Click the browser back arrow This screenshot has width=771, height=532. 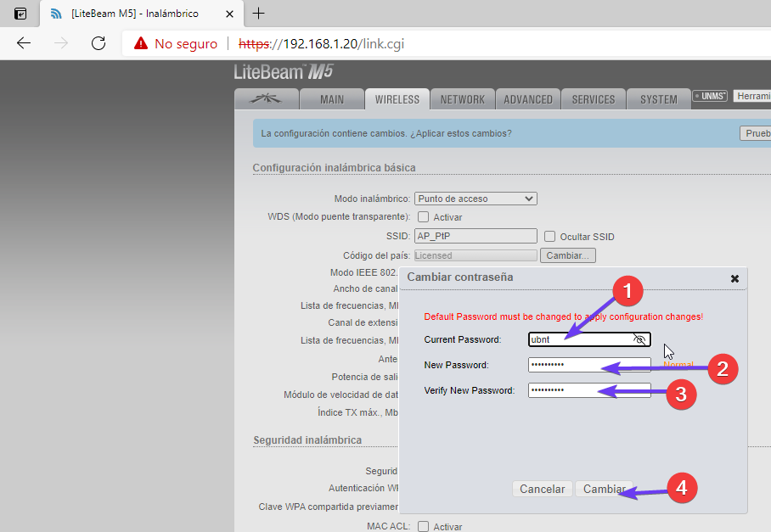click(x=24, y=43)
